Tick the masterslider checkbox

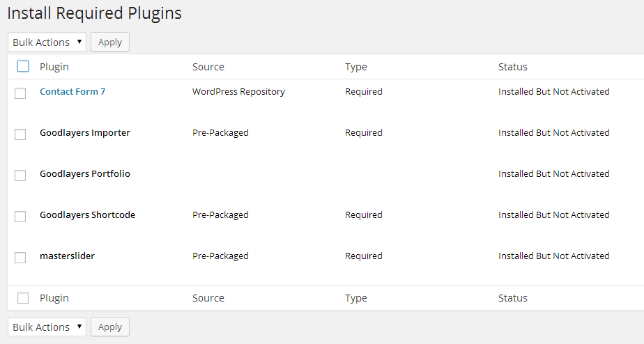point(20,257)
